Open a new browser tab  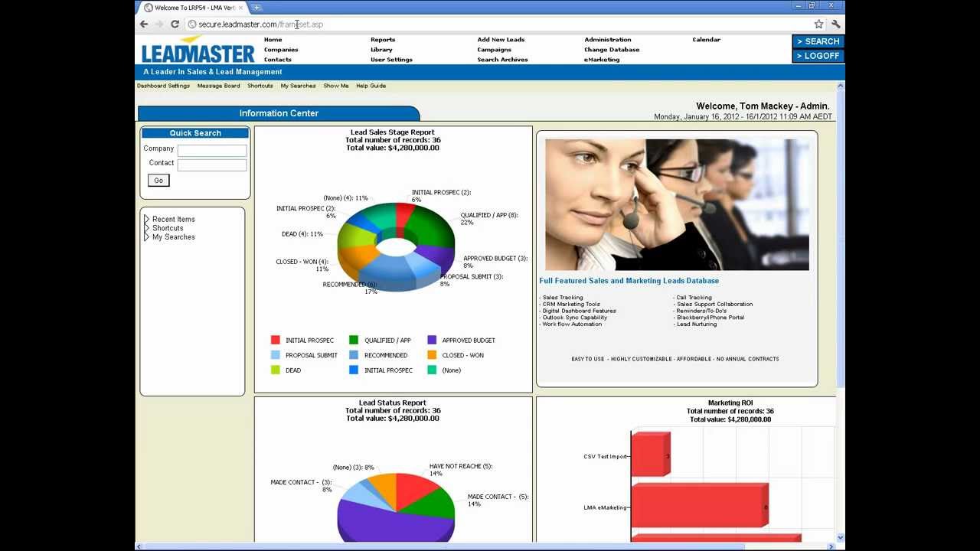pyautogui.click(x=256, y=8)
